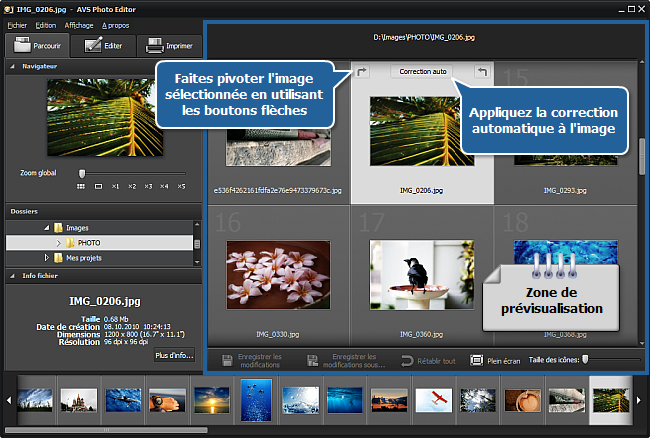This screenshot has width=650, height=439.
Task: Select coffee cup filmstrip thumbnail
Action: 523,400
